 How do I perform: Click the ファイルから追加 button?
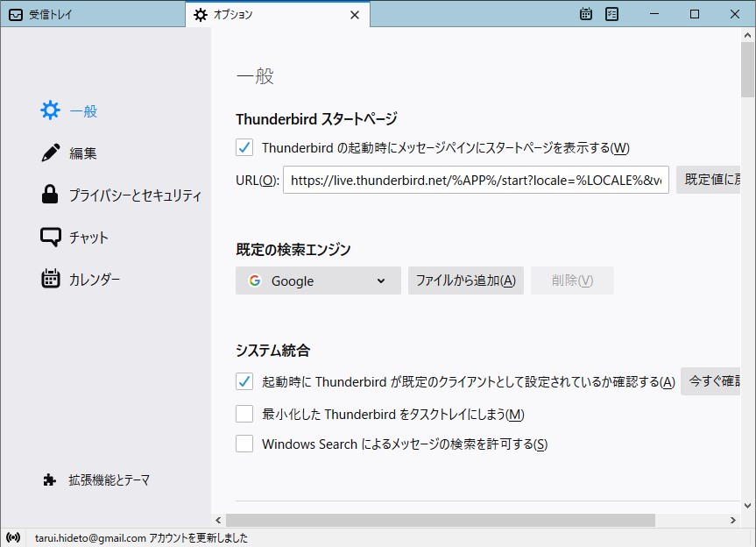465,281
